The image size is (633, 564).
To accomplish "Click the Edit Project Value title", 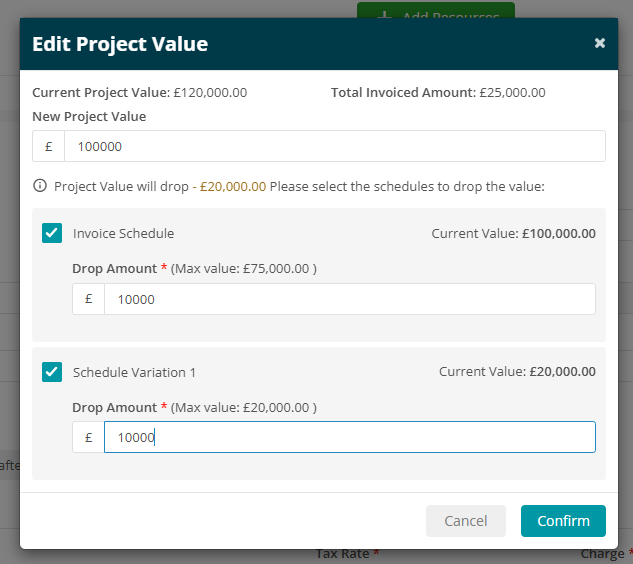I will 120,44.
